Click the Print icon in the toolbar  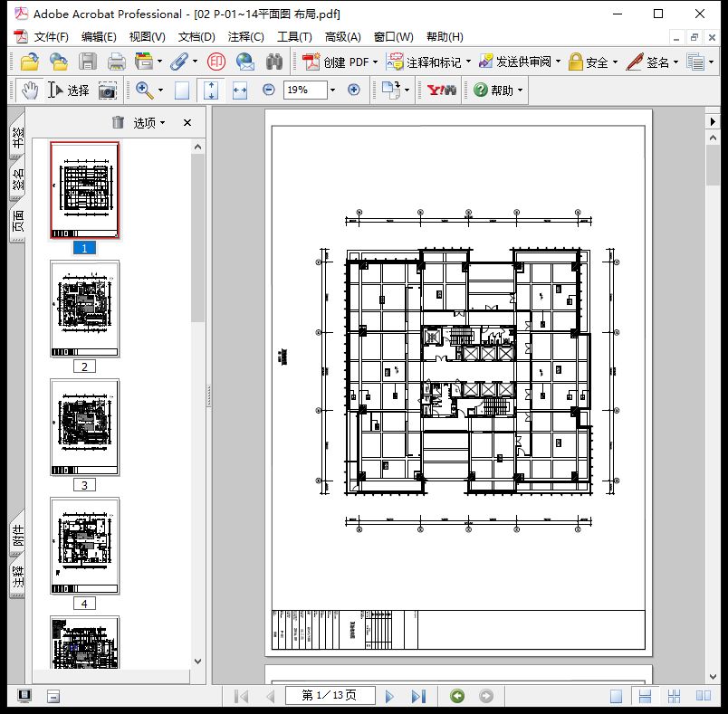pyautogui.click(x=116, y=62)
